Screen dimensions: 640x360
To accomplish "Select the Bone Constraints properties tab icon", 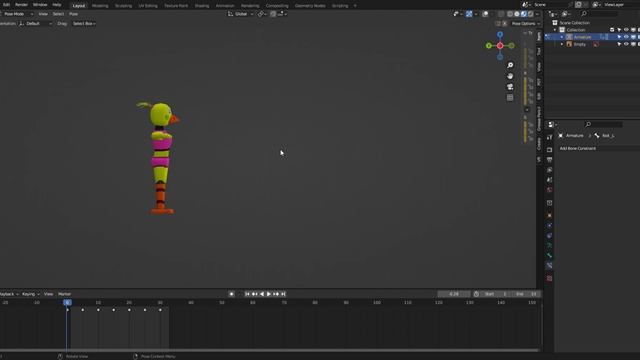I will point(549,266).
